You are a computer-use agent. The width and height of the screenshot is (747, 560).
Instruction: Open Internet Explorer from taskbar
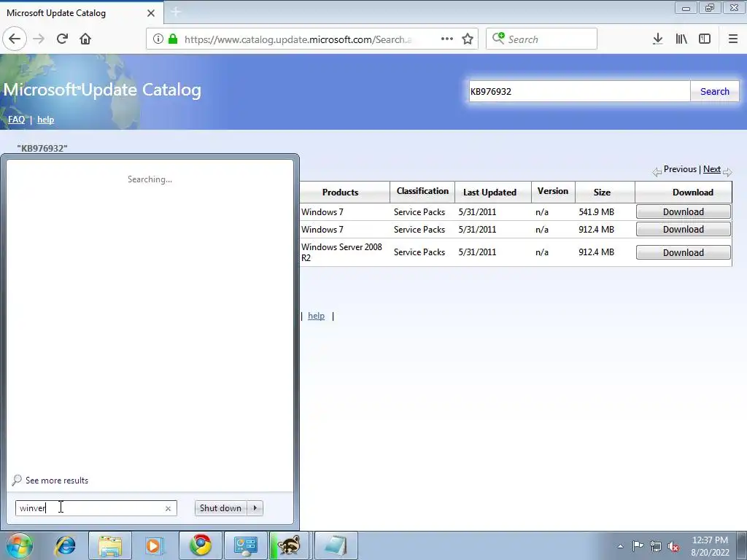point(65,545)
